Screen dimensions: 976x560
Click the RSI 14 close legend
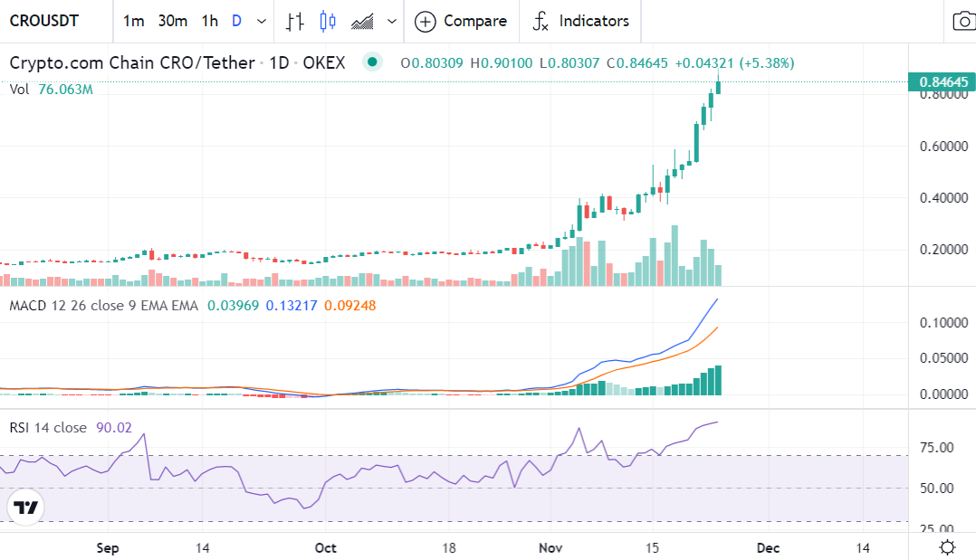pyautogui.click(x=48, y=427)
